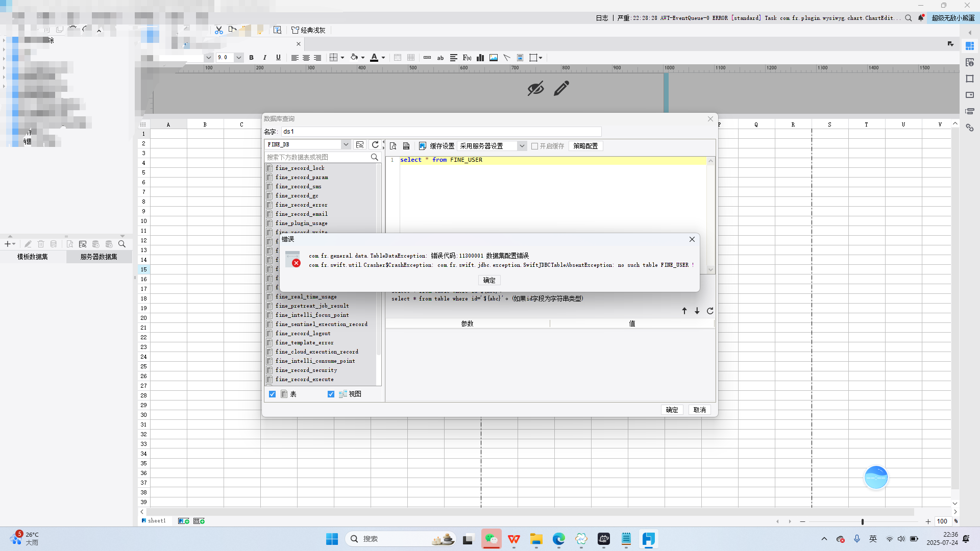980x551 pixels.
Task: Enable 开启缓存 checkbox
Action: click(535, 146)
